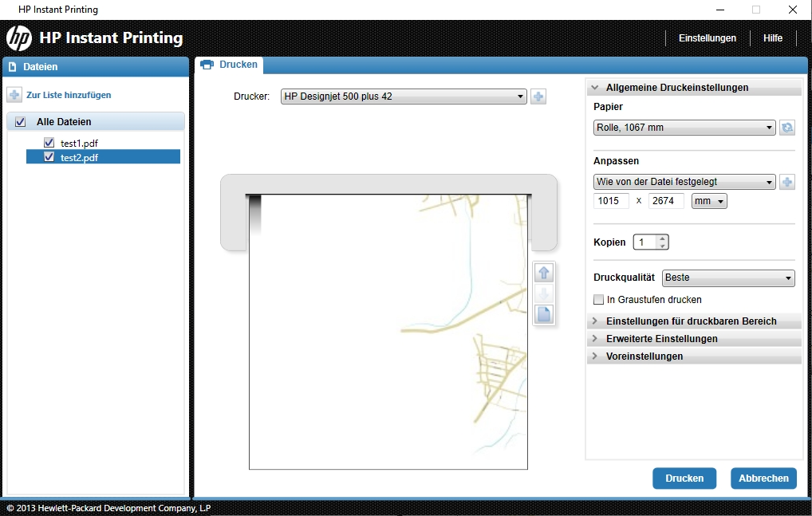Click the refresh paper icon beside Rolle dropdown
The width and height of the screenshot is (812, 516).
click(x=787, y=128)
